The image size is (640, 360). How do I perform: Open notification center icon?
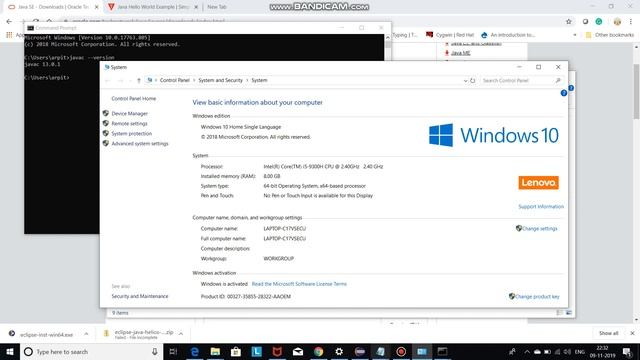click(x=627, y=351)
